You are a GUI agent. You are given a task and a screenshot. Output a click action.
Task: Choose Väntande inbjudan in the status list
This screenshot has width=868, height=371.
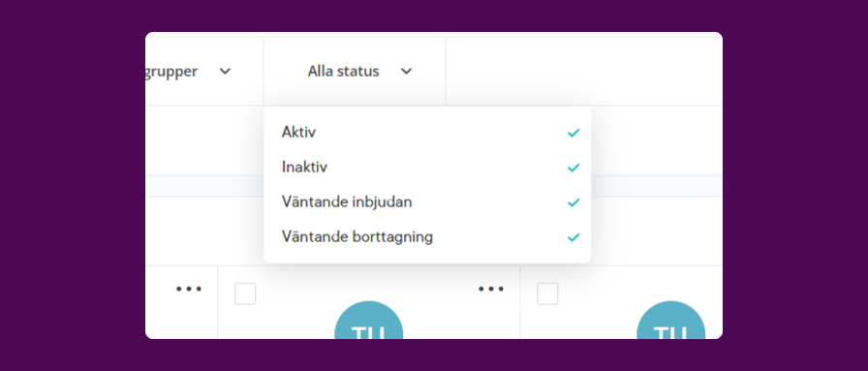427,202
